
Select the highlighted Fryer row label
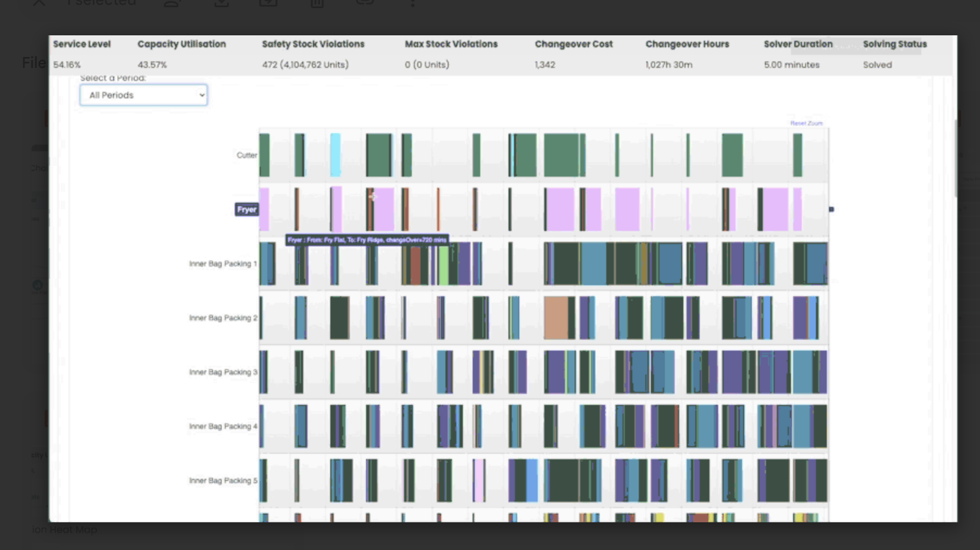pos(246,209)
